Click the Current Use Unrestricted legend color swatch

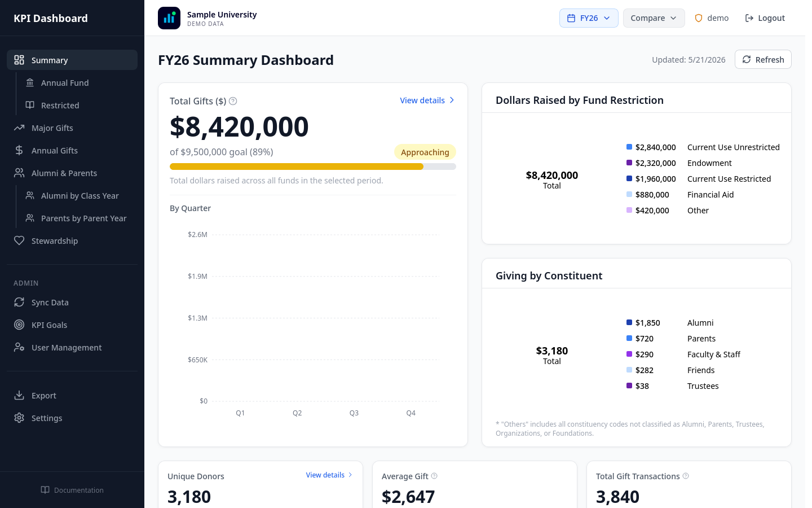[x=629, y=147]
